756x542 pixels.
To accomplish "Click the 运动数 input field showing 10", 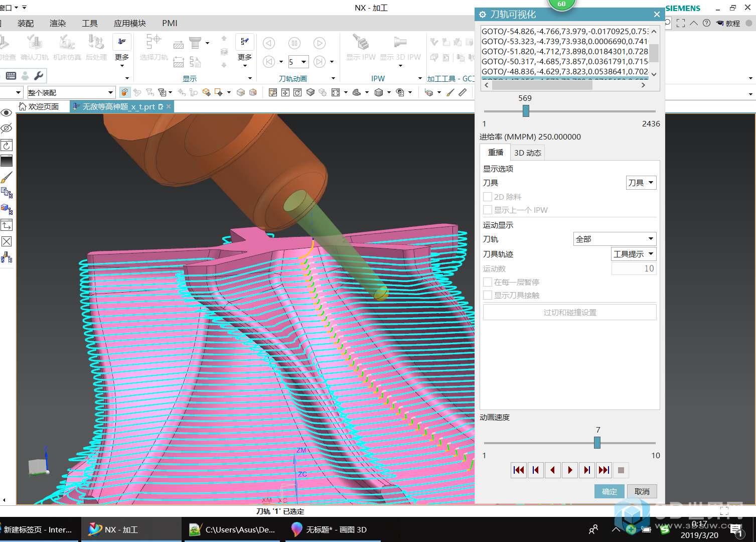I will pyautogui.click(x=634, y=268).
